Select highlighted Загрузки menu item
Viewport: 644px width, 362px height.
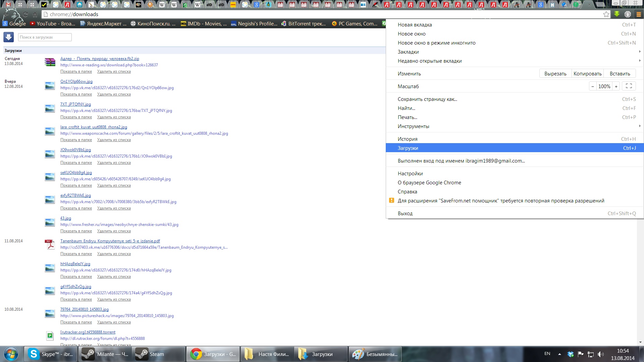click(x=515, y=148)
